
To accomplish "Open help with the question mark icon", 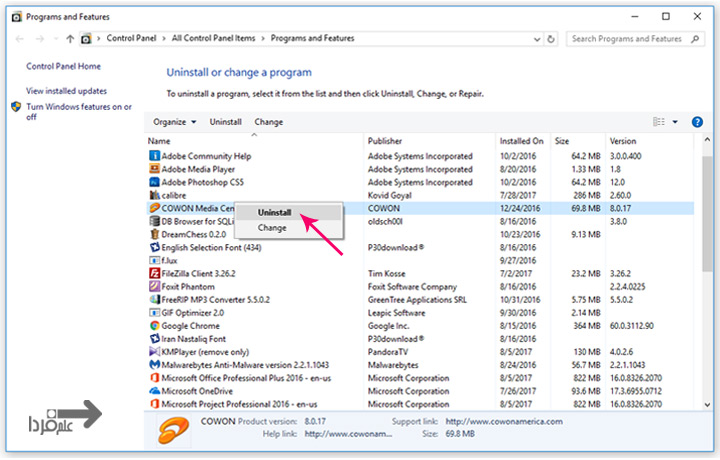I will tap(695, 122).
